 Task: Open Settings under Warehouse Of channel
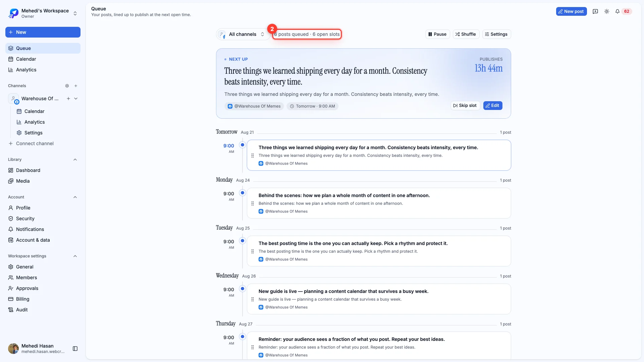(x=47, y=133)
